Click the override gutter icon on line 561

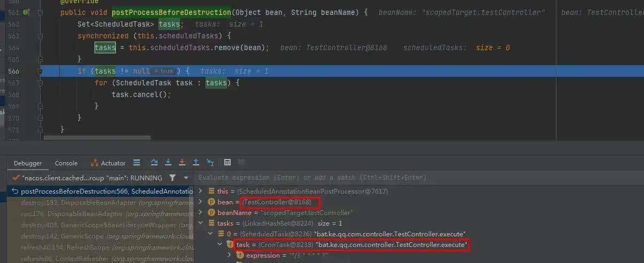(26, 12)
